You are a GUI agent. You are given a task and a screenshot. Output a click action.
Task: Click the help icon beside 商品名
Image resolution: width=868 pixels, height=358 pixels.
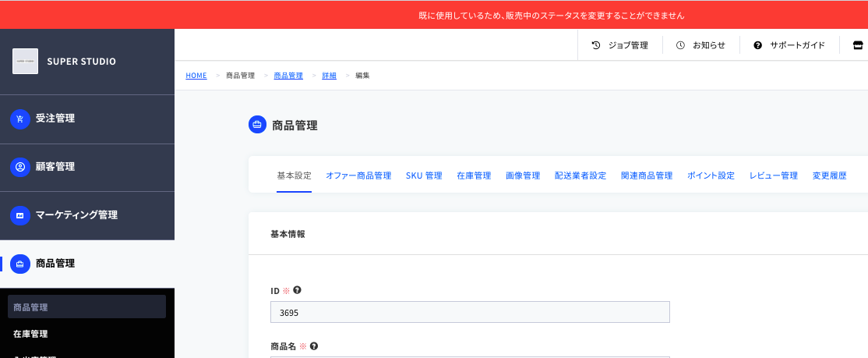click(x=314, y=346)
